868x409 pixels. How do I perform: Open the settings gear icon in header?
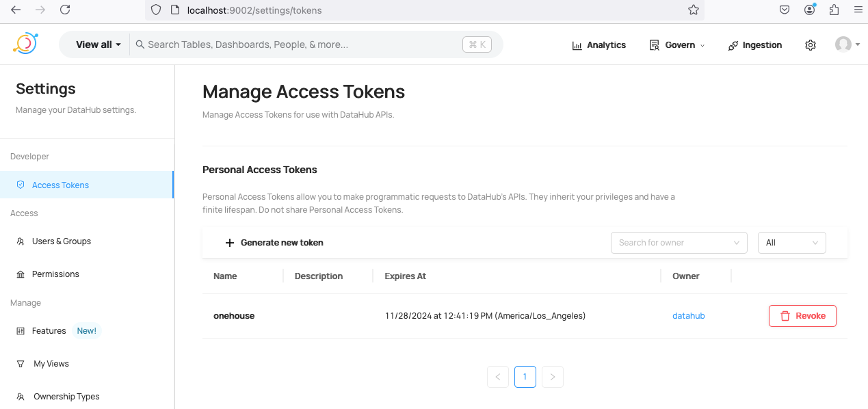pos(811,45)
